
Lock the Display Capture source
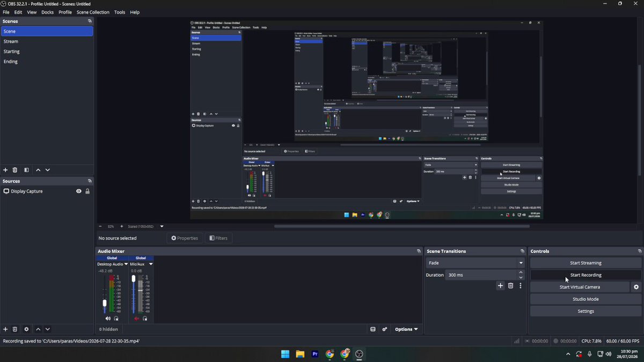tap(87, 191)
